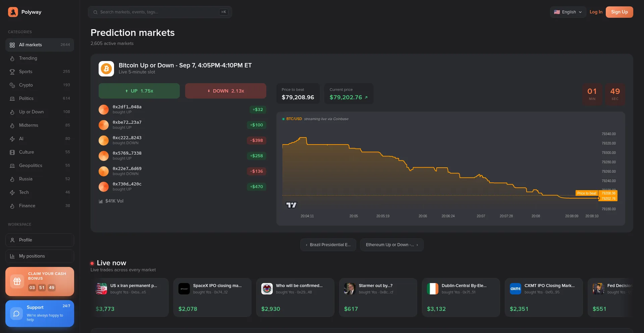The height and width of the screenshot is (333, 644).
Task: Click the Price to beat chart label
Action: coord(587,193)
